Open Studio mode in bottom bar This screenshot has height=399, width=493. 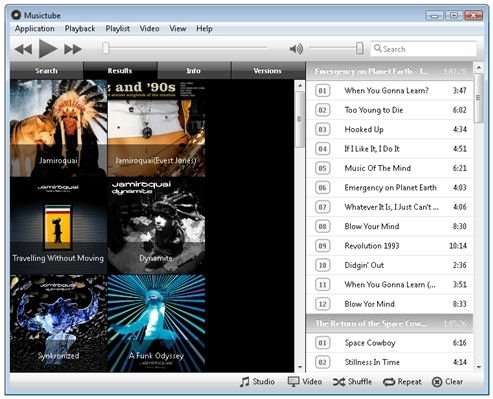pyautogui.click(x=257, y=382)
